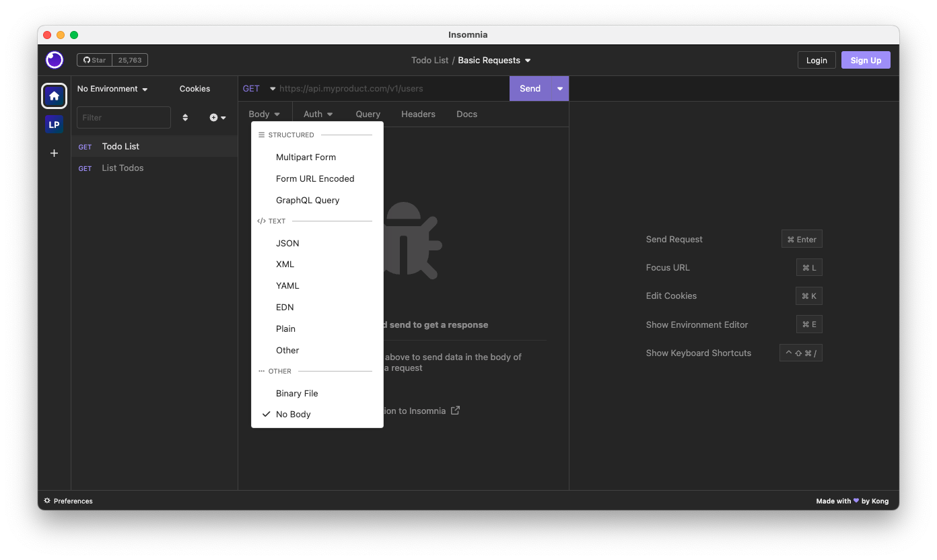The width and height of the screenshot is (937, 560).
Task: Click the external link icon near Insomnia text
Action: pyautogui.click(x=455, y=410)
